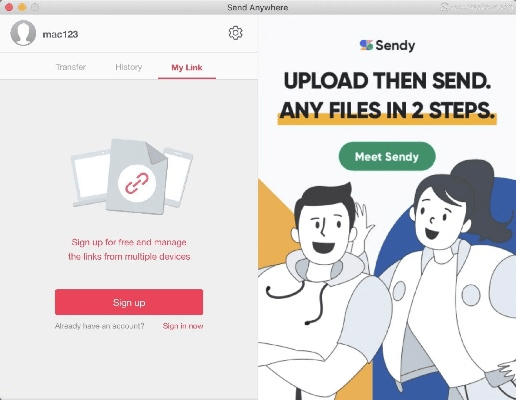Image resolution: width=516 pixels, height=400 pixels.
Task: Click the laptop illustration
Action: [x=90, y=178]
